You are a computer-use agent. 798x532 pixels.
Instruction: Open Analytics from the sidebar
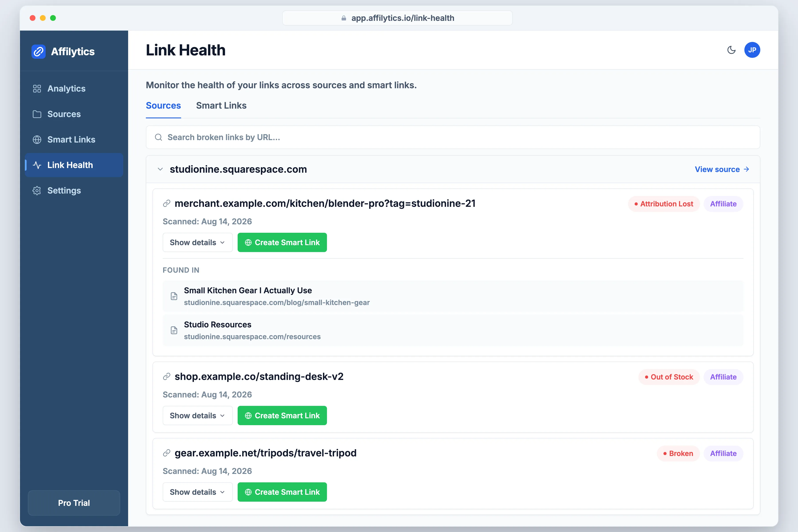pos(74,88)
